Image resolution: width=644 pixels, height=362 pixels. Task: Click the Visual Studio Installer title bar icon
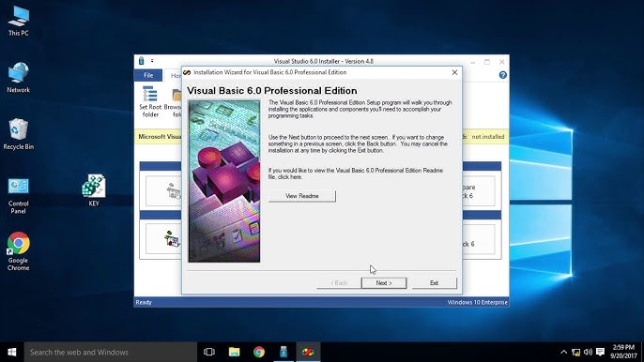click(141, 61)
